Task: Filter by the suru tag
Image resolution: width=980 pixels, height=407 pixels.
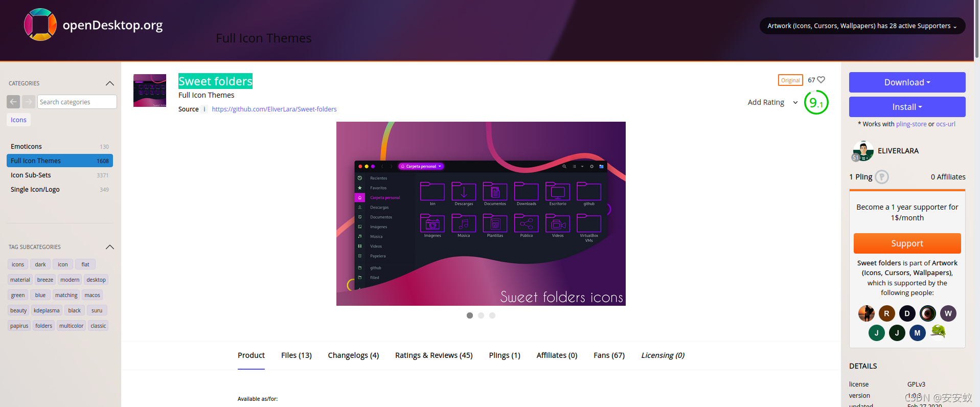Action: click(97, 310)
